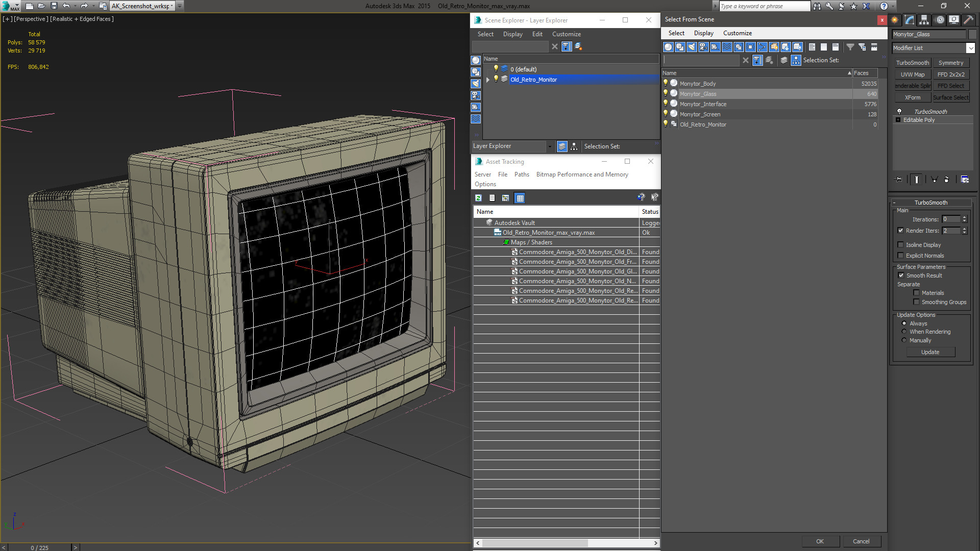The height and width of the screenshot is (551, 980).
Task: Toggle visibility bulb of Monytor_Body row
Action: 666,83
